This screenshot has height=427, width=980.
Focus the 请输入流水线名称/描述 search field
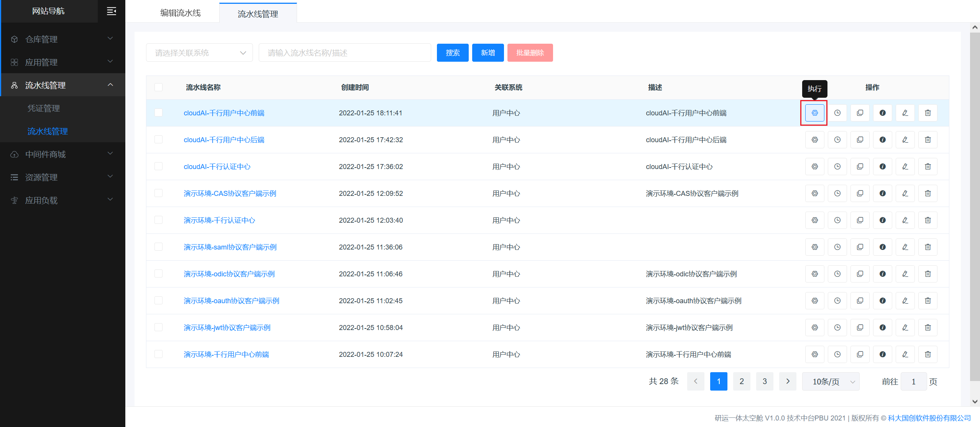coord(345,53)
